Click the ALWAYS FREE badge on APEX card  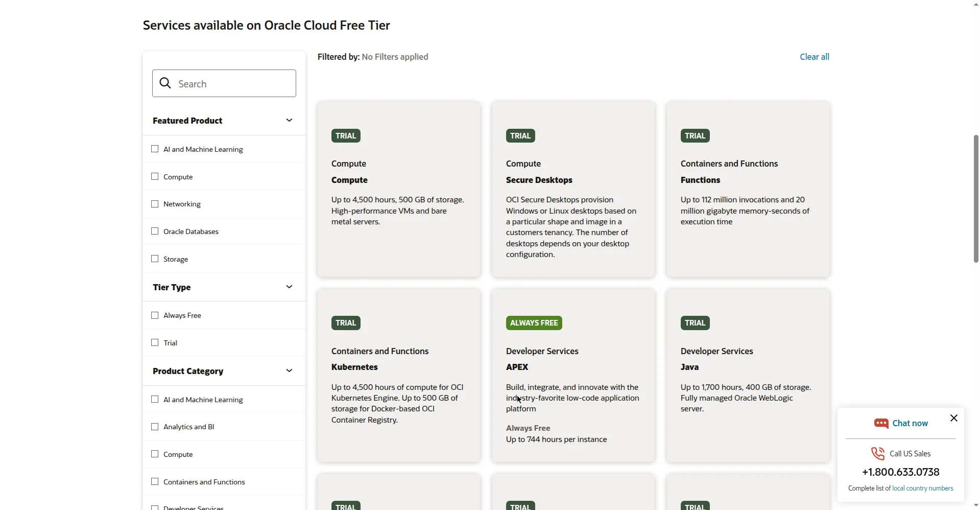click(534, 323)
